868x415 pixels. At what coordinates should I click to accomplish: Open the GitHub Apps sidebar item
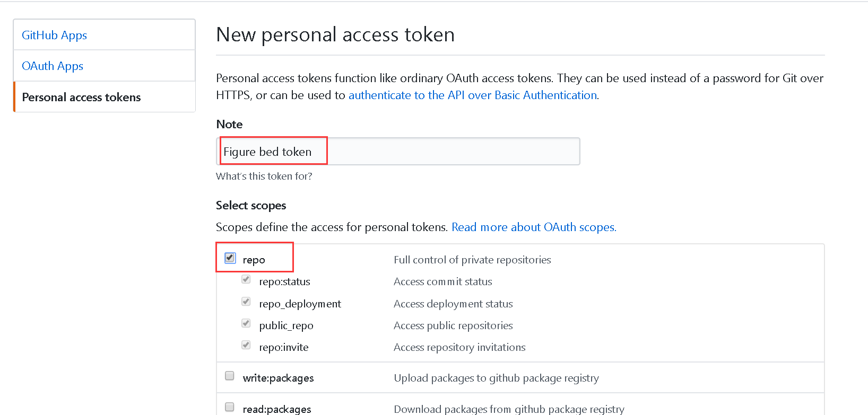tap(54, 35)
